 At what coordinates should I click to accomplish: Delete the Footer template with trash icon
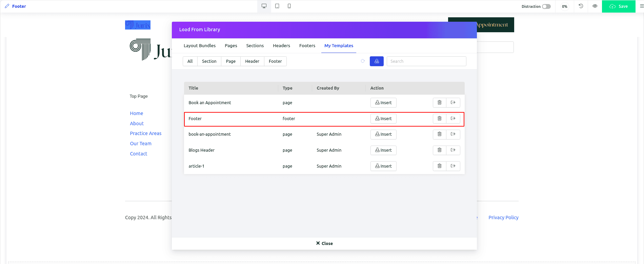(x=439, y=118)
